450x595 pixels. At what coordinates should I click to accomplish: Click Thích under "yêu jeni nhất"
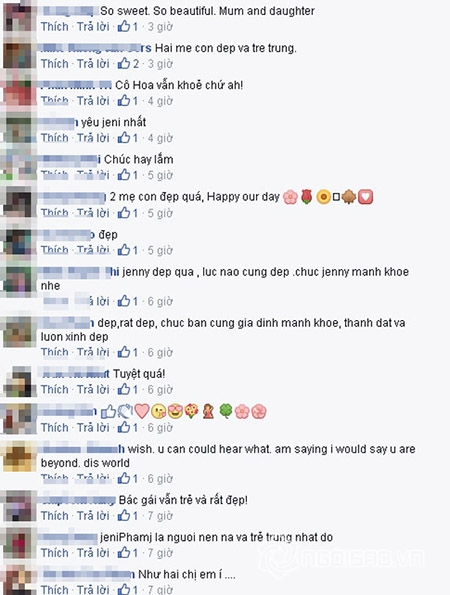pyautogui.click(x=55, y=138)
